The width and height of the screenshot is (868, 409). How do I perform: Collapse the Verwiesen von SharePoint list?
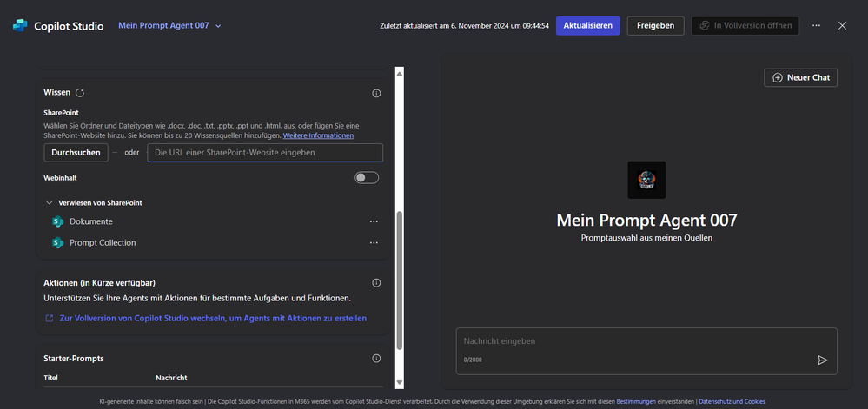(x=50, y=203)
